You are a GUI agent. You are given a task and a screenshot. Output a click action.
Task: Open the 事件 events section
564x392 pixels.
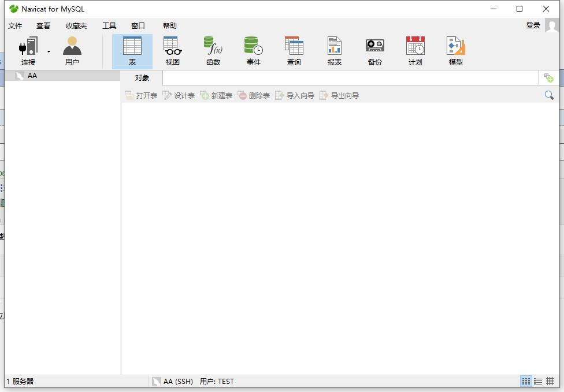coord(254,51)
